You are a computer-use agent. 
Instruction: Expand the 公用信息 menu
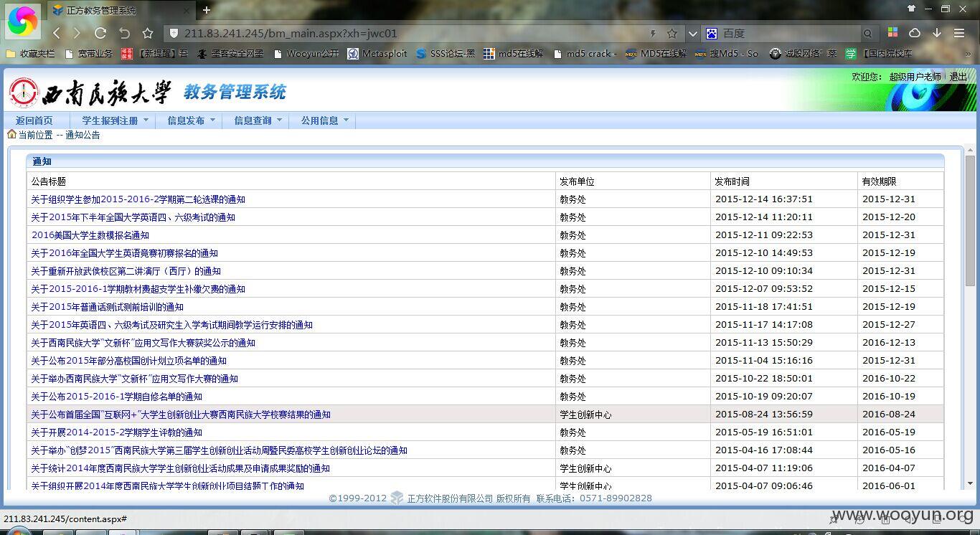click(325, 120)
